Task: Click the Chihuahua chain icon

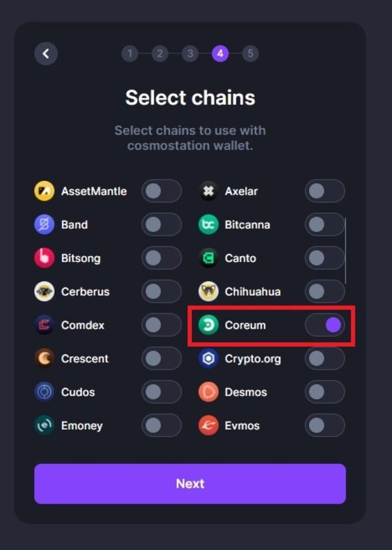Action: pos(208,291)
